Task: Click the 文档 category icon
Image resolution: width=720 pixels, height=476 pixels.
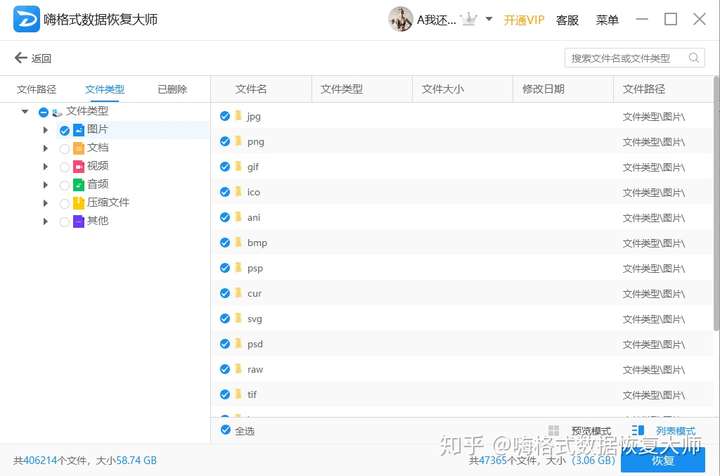Action: [x=79, y=148]
